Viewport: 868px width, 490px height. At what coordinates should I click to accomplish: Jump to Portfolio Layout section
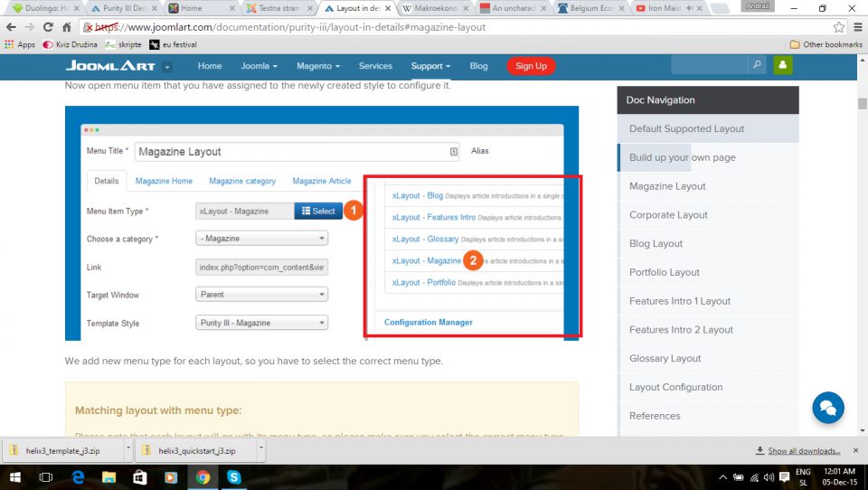tap(708, 272)
